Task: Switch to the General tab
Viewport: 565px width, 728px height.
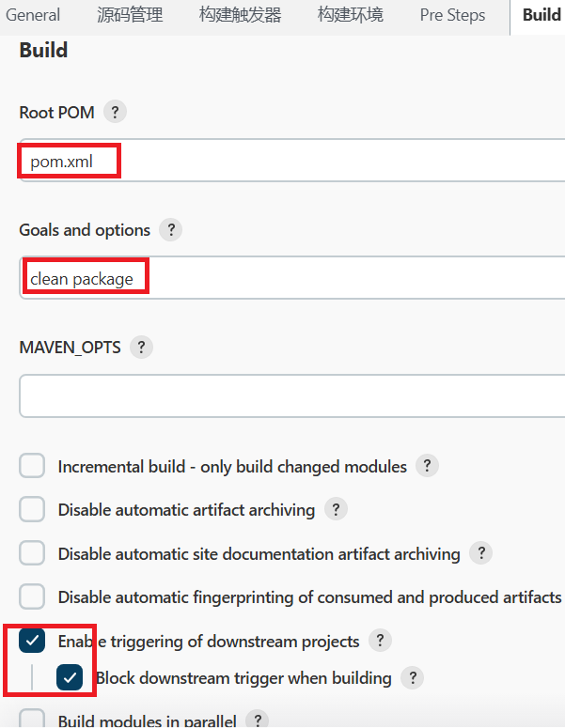Action: pos(33,15)
